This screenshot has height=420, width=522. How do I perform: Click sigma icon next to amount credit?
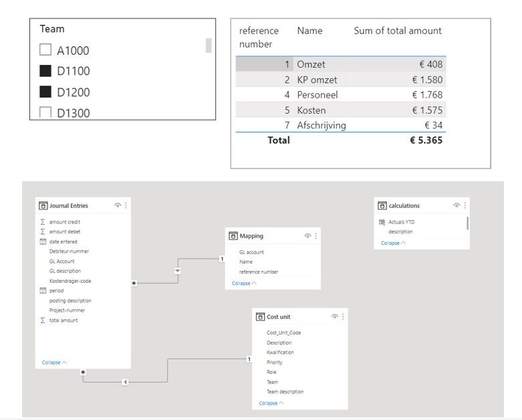pyautogui.click(x=43, y=222)
